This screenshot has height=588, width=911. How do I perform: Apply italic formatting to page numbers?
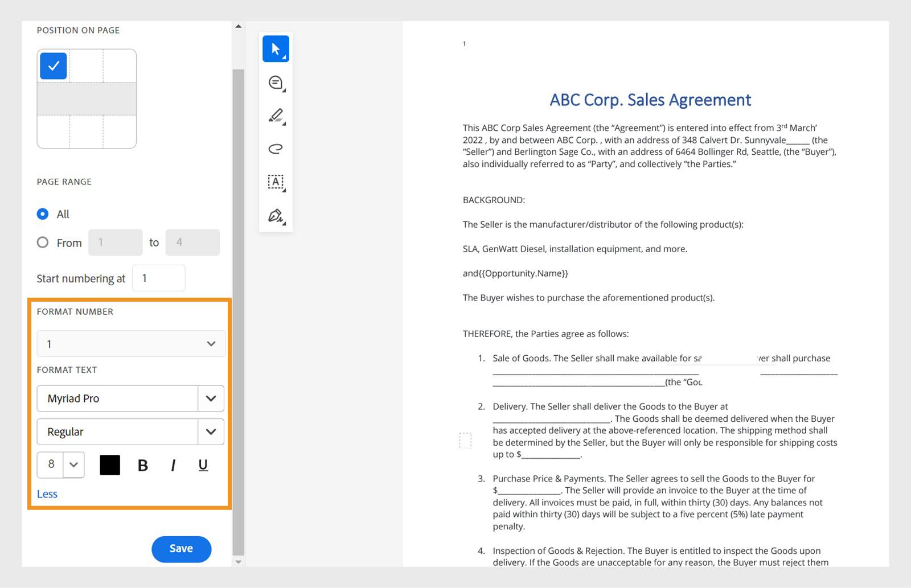tap(173, 465)
